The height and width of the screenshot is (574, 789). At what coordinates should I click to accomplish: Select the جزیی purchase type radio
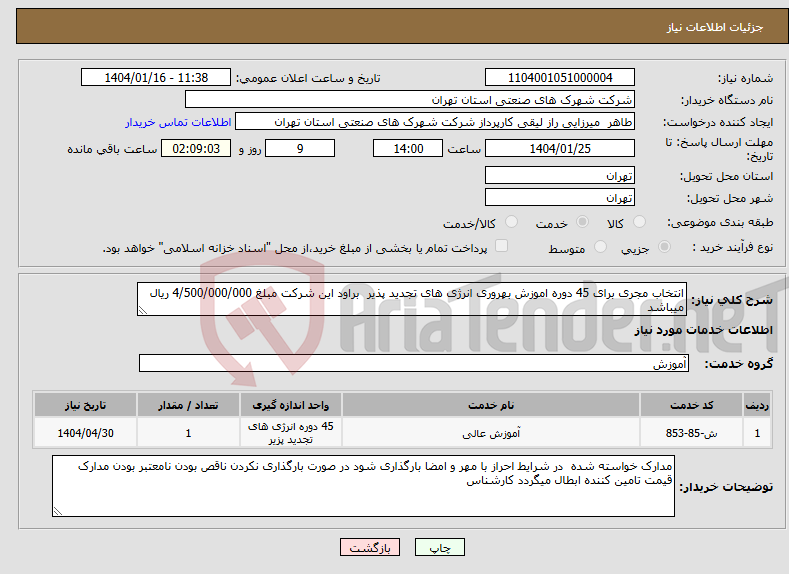click(x=664, y=247)
